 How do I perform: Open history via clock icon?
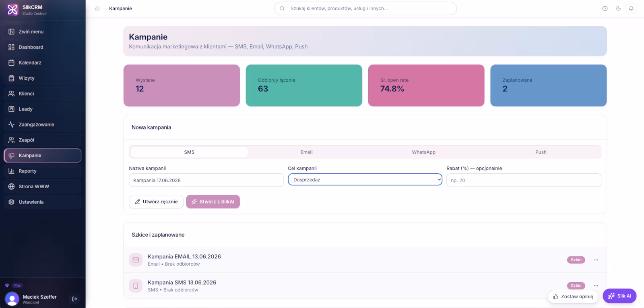click(x=605, y=8)
